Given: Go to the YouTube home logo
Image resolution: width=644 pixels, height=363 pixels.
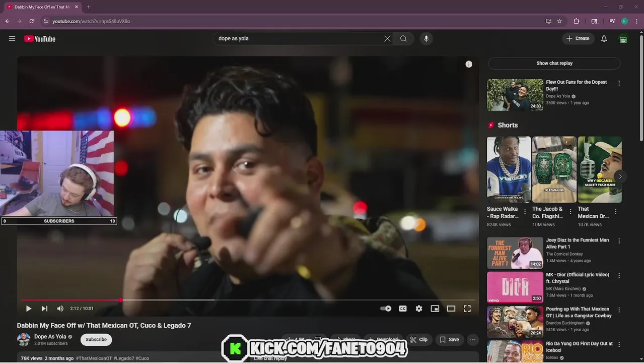Looking at the screenshot, I should 40,39.
